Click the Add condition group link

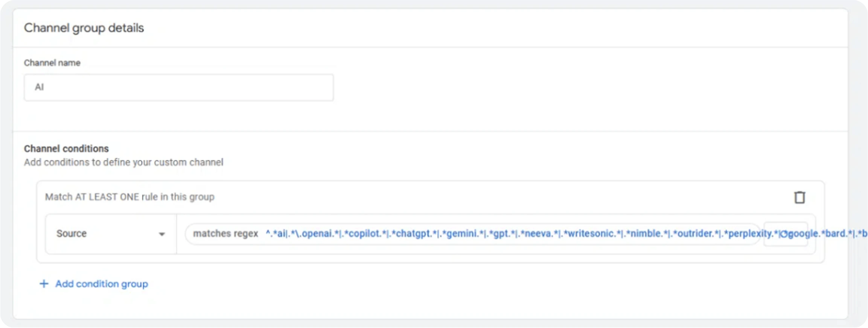click(x=101, y=284)
